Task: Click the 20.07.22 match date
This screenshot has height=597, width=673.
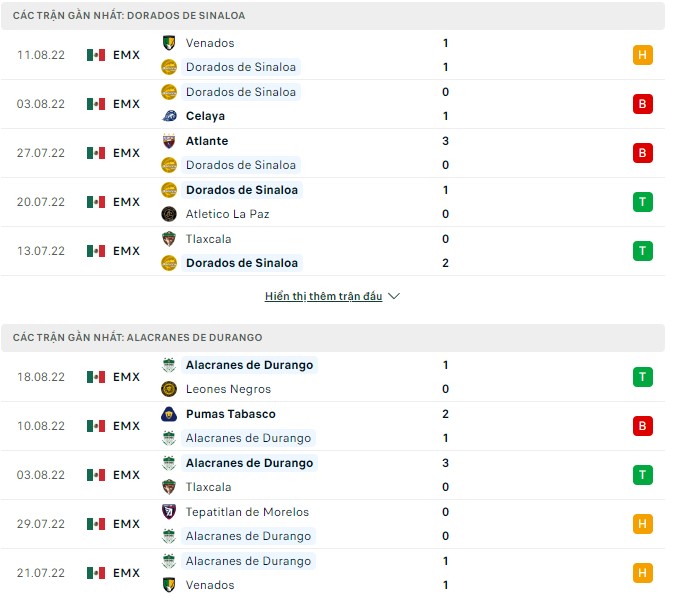Action: click(x=41, y=202)
